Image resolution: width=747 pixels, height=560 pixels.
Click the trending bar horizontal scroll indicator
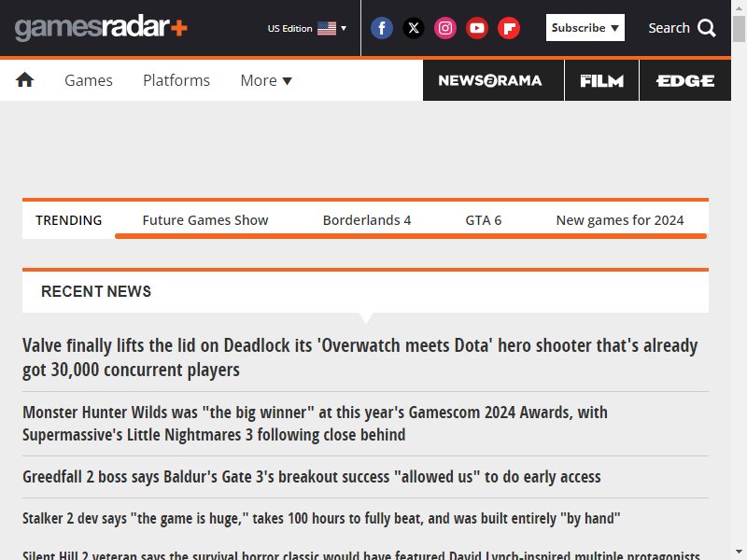[411, 236]
